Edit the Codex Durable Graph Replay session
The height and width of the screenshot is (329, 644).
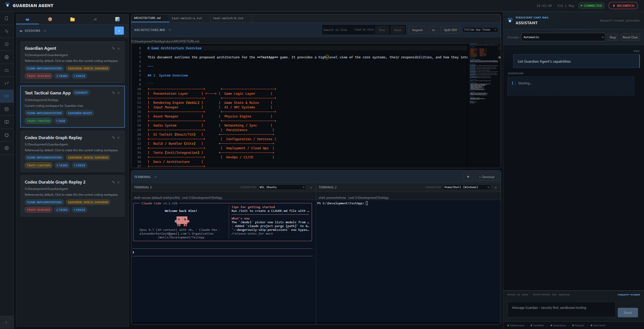[113, 137]
